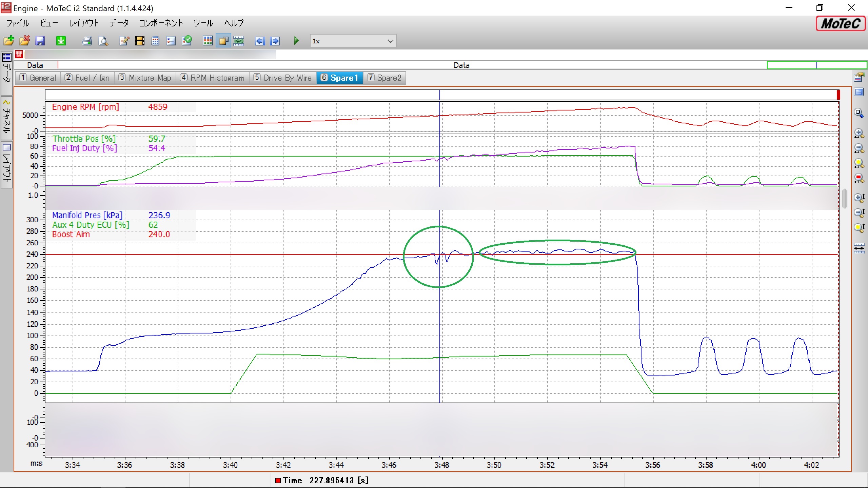Click the zoom window magnifier icon
Screen dimensions: 868x488
tap(859, 113)
